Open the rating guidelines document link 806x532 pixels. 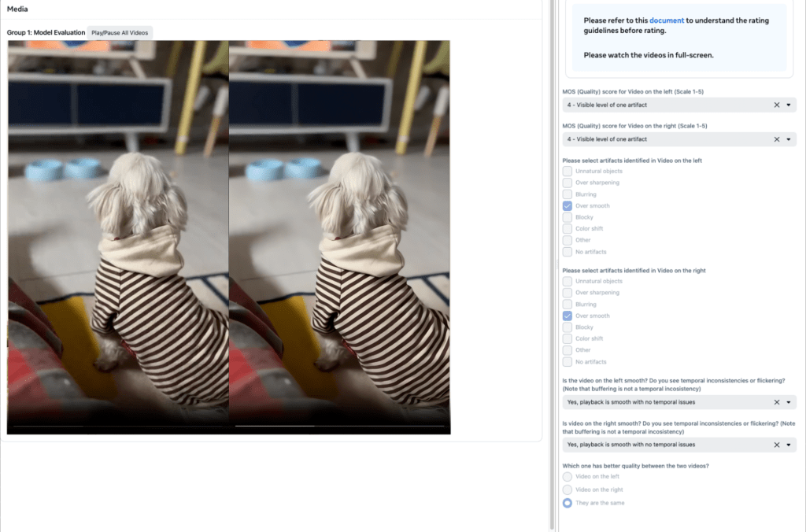click(x=667, y=20)
